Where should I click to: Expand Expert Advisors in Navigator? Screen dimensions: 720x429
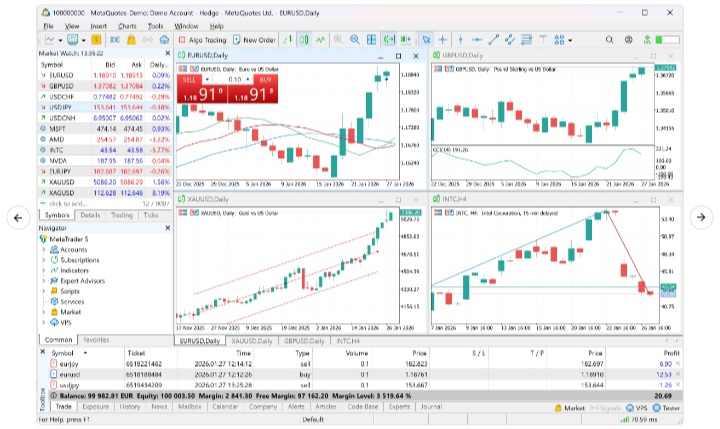44,281
